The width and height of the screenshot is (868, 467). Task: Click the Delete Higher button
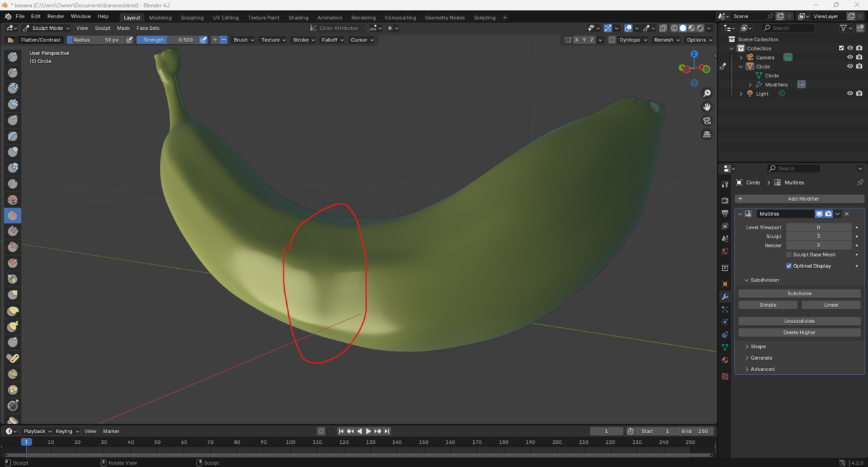(800, 333)
